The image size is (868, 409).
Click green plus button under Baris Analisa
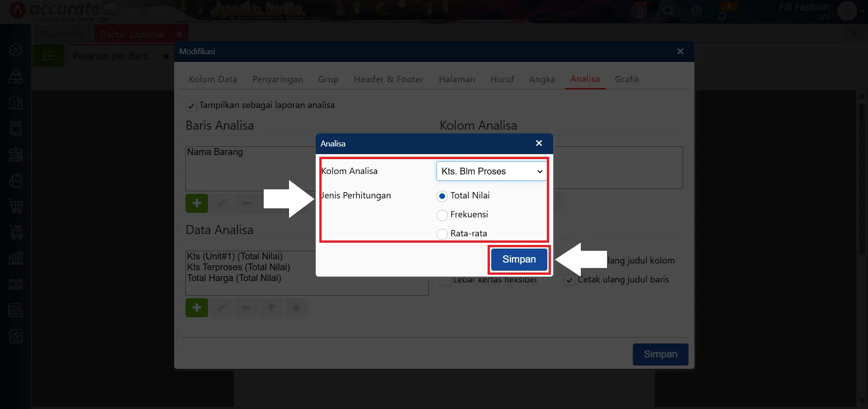point(197,203)
